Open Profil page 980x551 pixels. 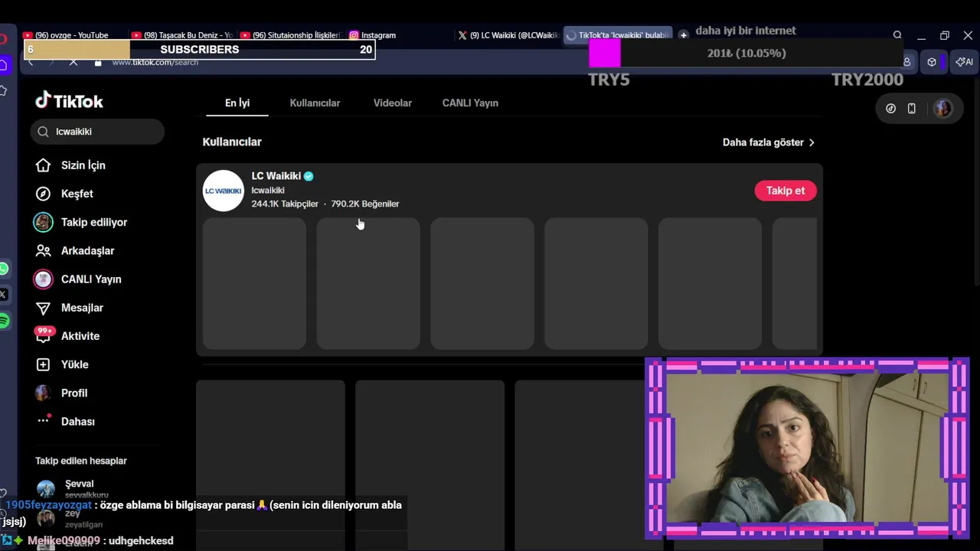(73, 393)
